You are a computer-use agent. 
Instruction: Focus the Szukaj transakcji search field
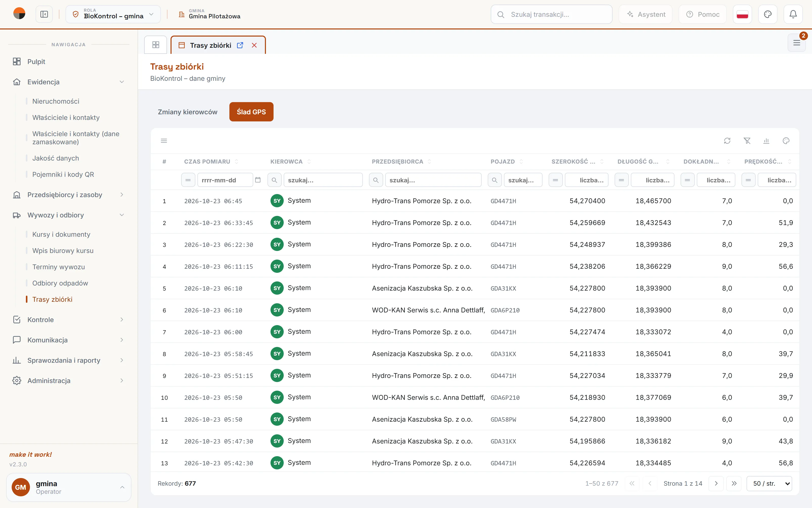click(551, 14)
